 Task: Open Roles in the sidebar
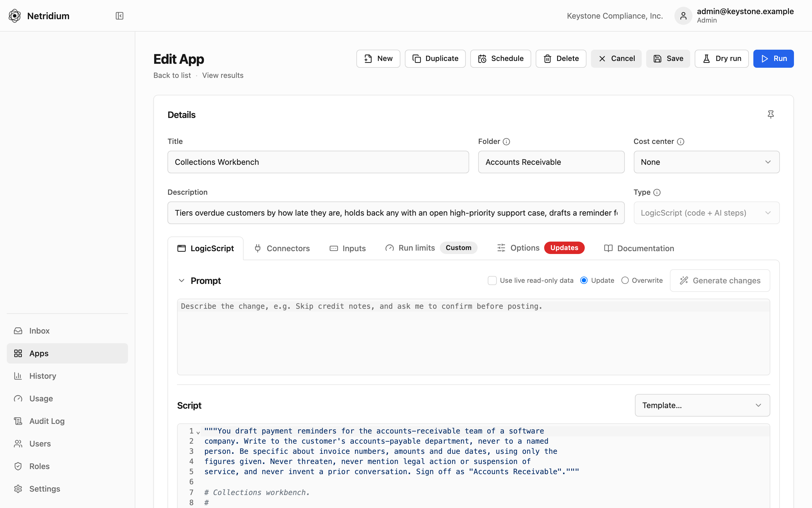point(67,466)
